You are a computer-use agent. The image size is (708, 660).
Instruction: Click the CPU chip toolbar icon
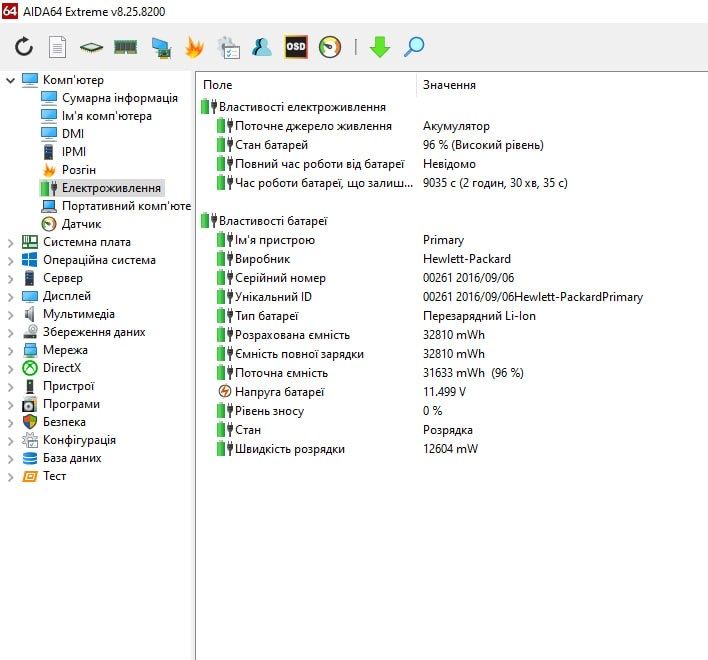pos(91,47)
